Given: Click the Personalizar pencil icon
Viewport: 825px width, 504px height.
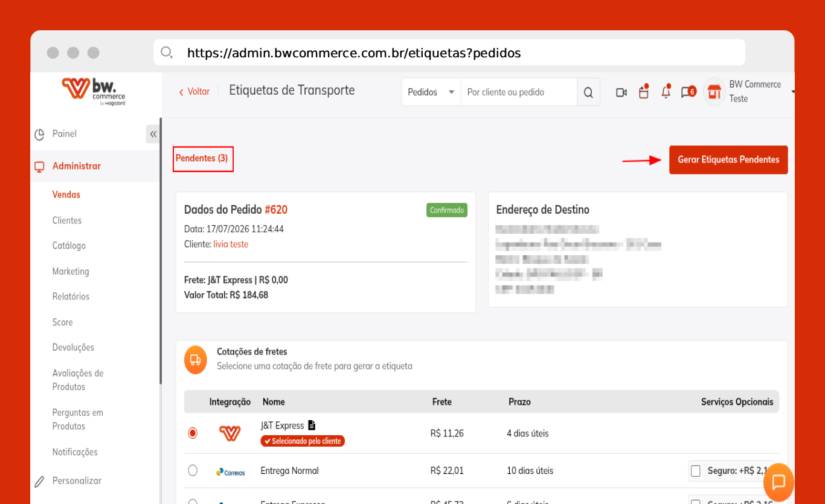Looking at the screenshot, I should click(39, 481).
